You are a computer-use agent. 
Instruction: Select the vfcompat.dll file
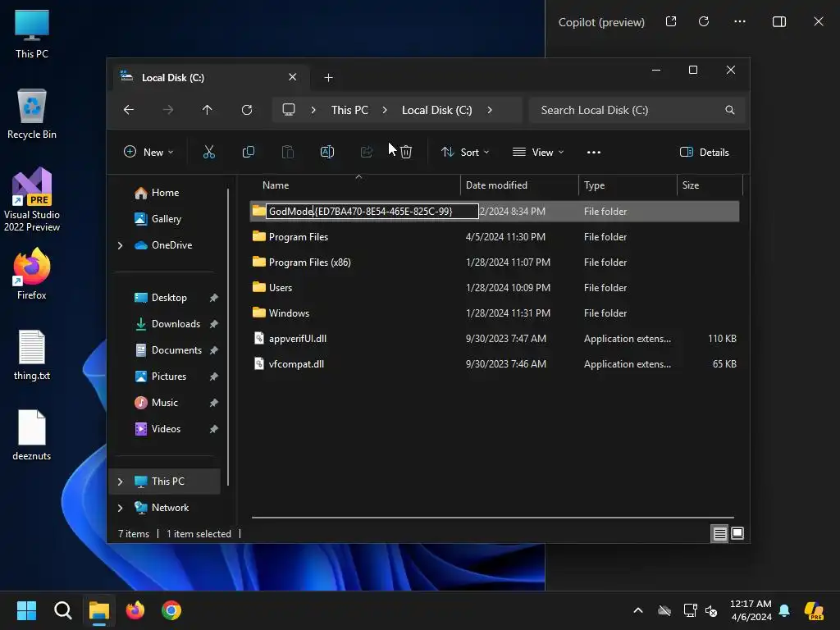coord(495,364)
